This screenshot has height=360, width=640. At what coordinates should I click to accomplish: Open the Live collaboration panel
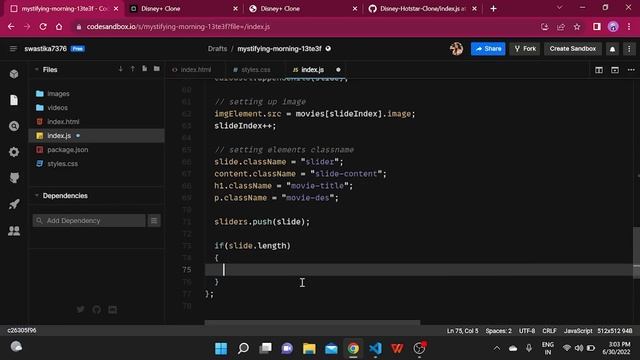pos(14,231)
